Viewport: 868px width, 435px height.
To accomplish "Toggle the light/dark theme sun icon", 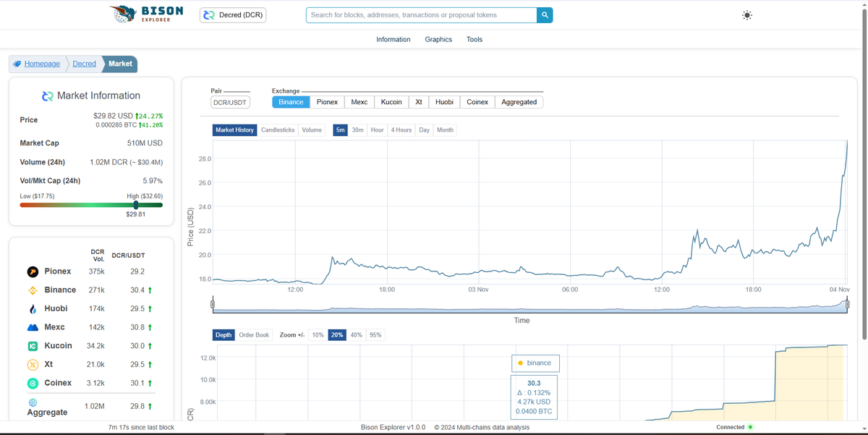I will 747,15.
